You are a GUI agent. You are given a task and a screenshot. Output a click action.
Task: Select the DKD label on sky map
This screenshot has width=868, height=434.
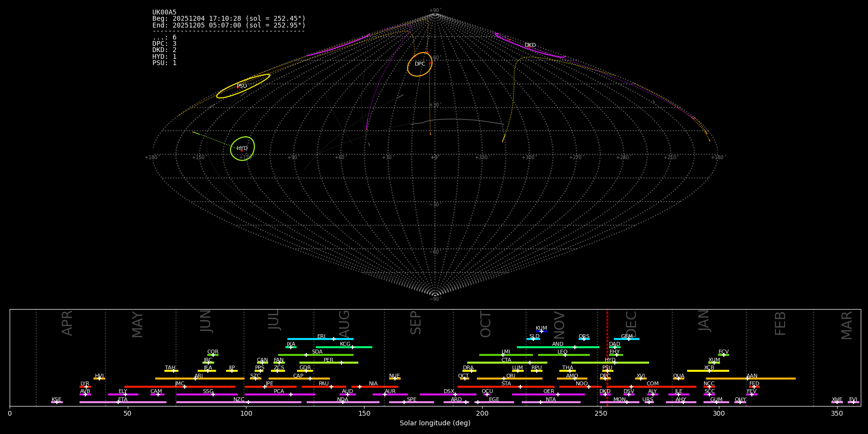pyautogui.click(x=530, y=45)
